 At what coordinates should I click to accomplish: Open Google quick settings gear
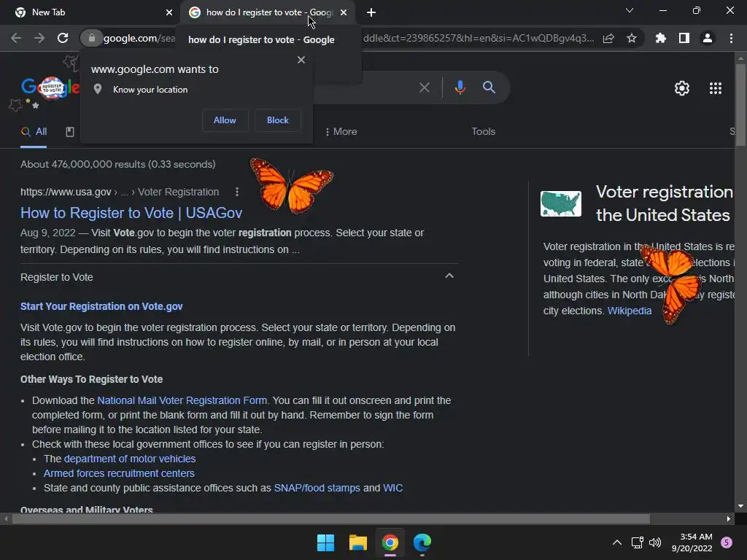(682, 88)
